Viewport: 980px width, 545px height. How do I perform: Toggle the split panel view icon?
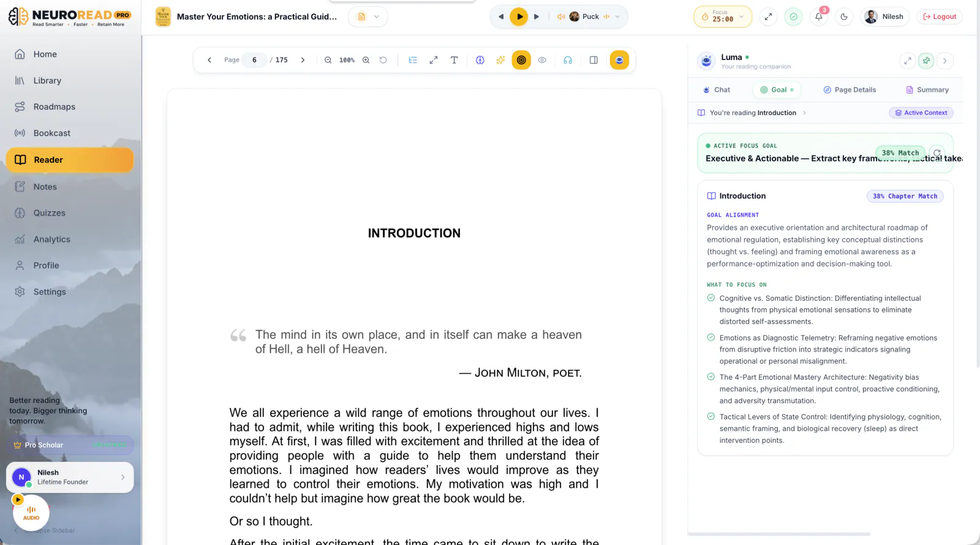594,60
